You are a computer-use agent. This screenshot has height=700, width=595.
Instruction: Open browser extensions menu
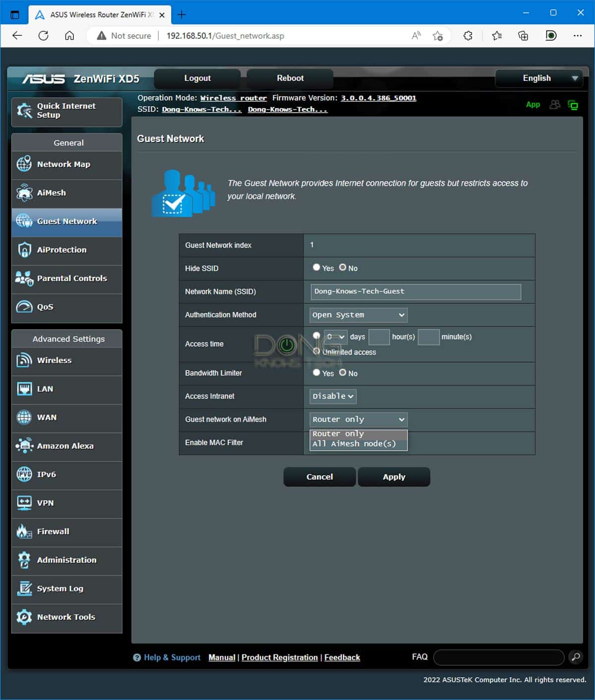[468, 36]
